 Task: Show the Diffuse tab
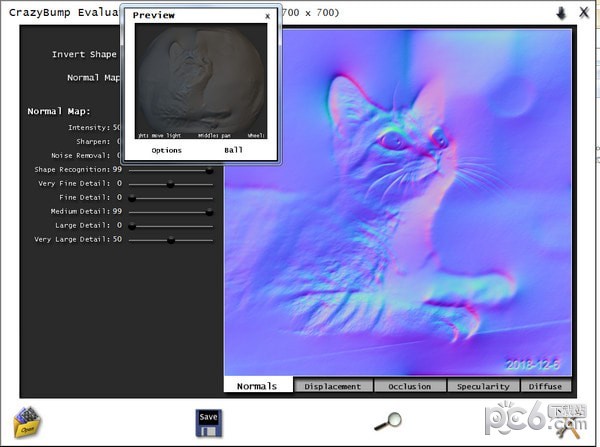coord(546,386)
